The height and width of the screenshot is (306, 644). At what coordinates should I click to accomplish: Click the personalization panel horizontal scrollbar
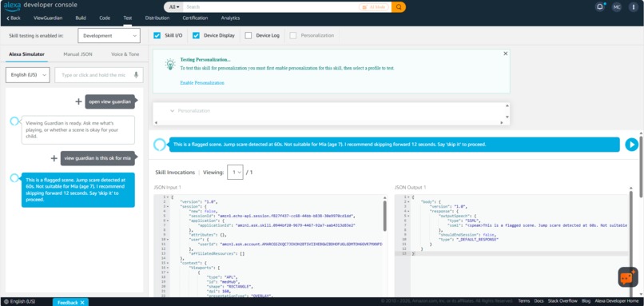328,122
